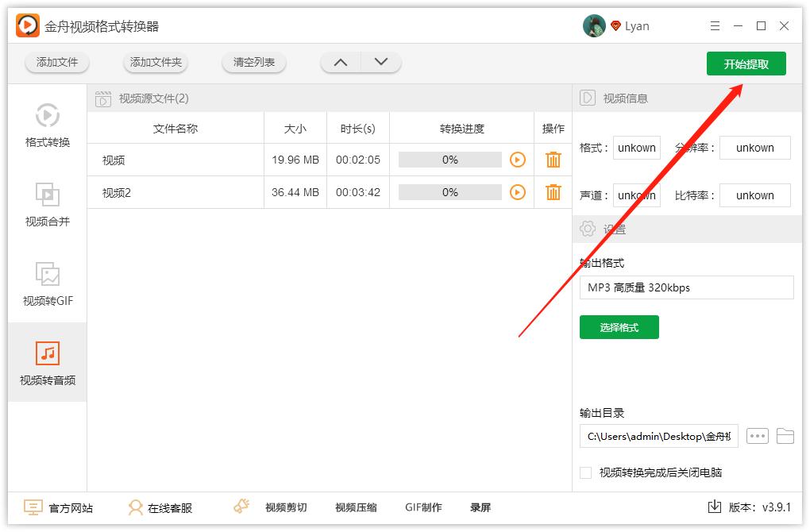This screenshot has height=532, width=810.
Task: Move selected file down with arrow
Action: (380, 61)
